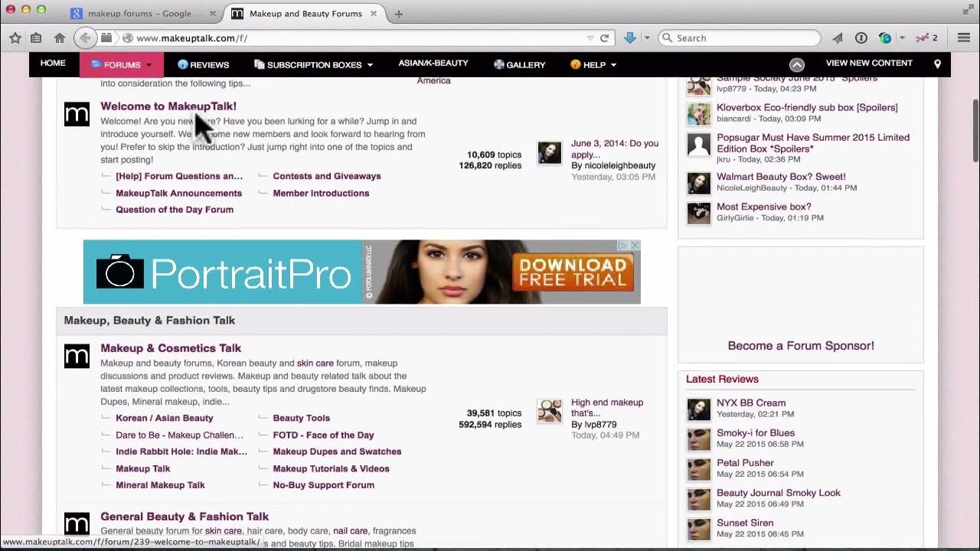Click Become a Forum Sponsor! link
The height and width of the screenshot is (551, 980).
(801, 346)
